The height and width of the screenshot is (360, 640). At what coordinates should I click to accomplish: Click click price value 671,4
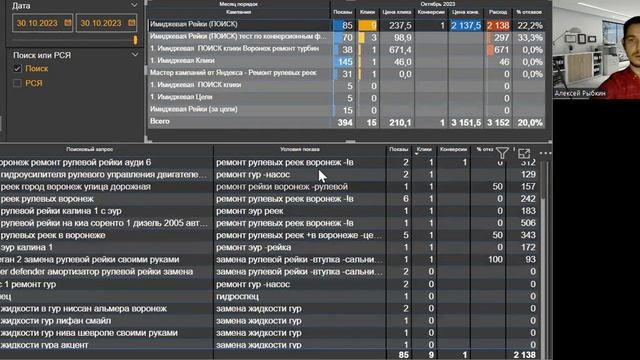(x=400, y=50)
